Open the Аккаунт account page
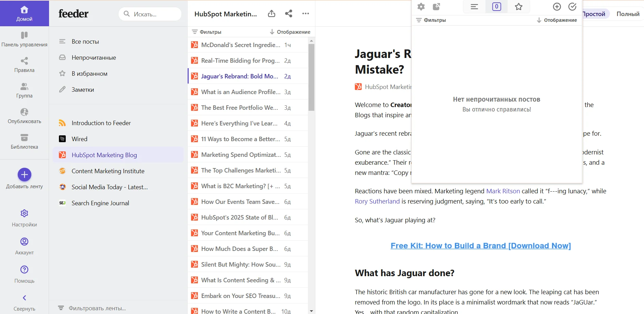The image size is (644, 314). click(x=24, y=246)
